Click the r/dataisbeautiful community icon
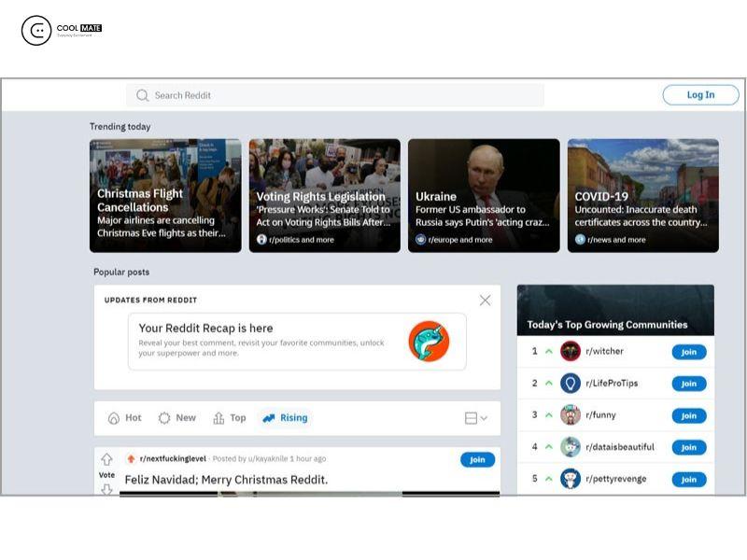747x560 pixels. 570,447
